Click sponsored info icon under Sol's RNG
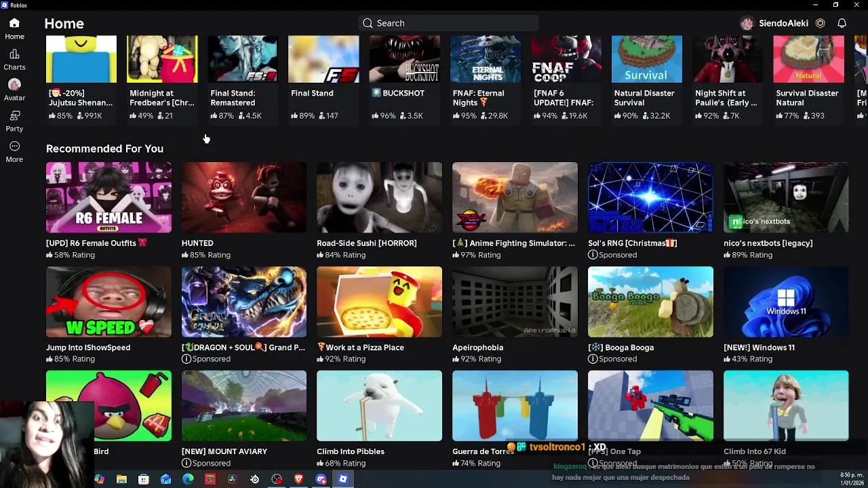Screen dimensions: 868x488 [x=593, y=255]
